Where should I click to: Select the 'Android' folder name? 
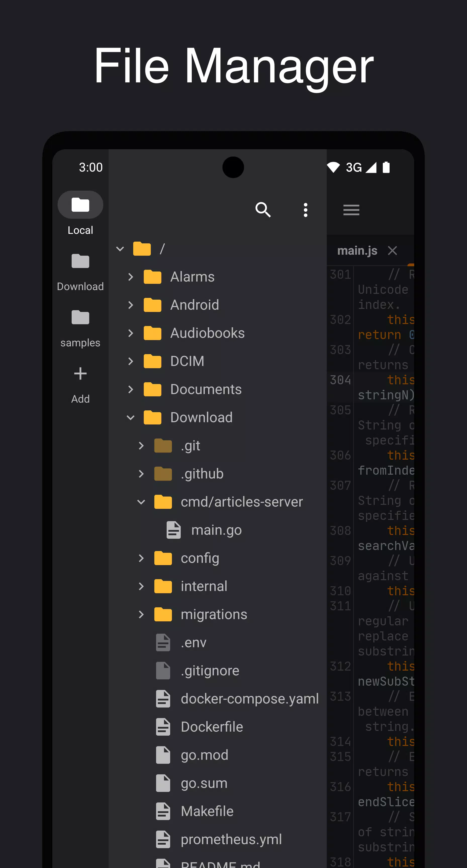(195, 305)
